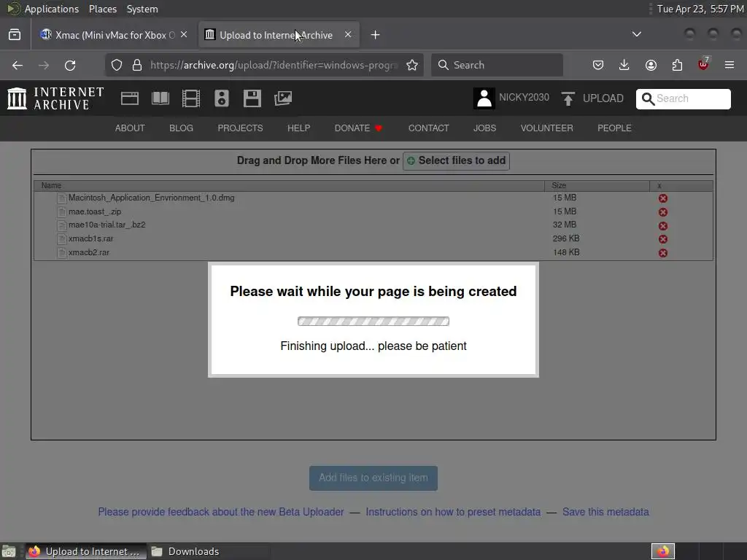Screen dimensions: 747x560
Task: Open the Firefox downloads arrow
Action: (624, 65)
